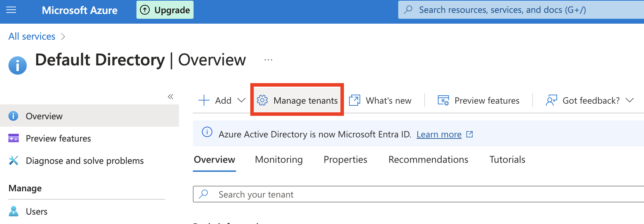Collapse the left navigation sidebar

pyautogui.click(x=171, y=97)
